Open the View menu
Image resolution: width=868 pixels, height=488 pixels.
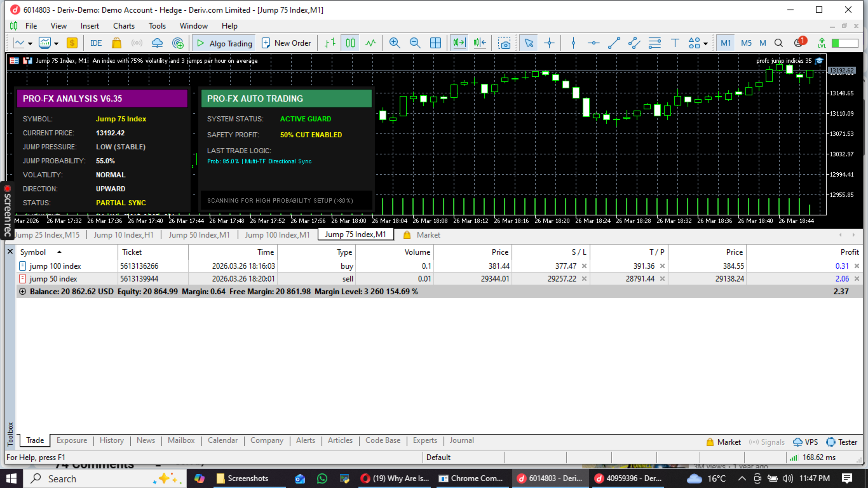tap(58, 26)
